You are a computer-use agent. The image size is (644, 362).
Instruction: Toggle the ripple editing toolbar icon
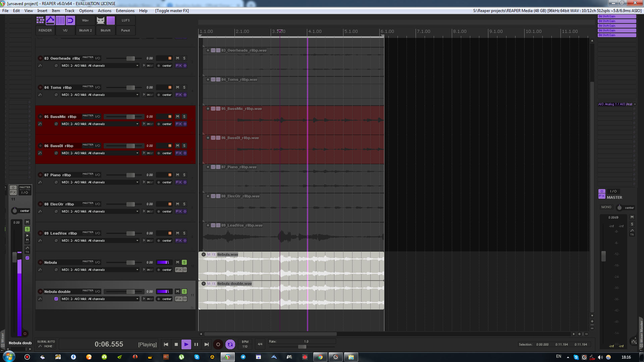70,20
